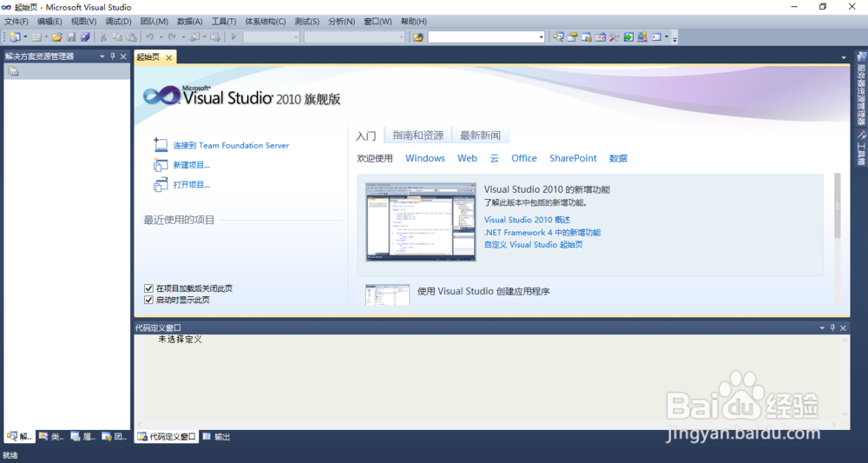868x463 pixels.
Task: Switch to the 最新新闻 tab
Action: point(481,136)
